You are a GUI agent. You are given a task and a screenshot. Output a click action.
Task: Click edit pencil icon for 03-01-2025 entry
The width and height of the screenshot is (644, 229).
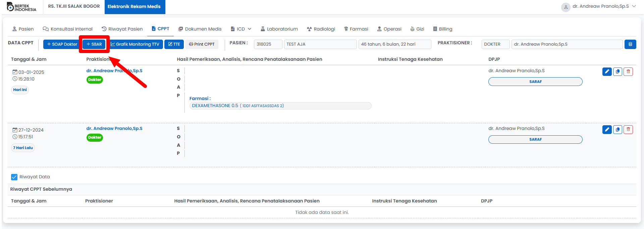coord(607,72)
